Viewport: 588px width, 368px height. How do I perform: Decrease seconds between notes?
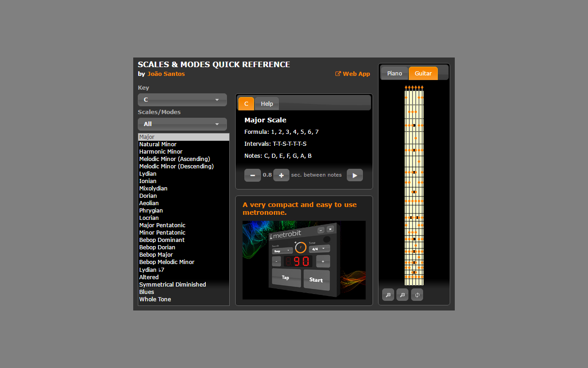point(252,175)
